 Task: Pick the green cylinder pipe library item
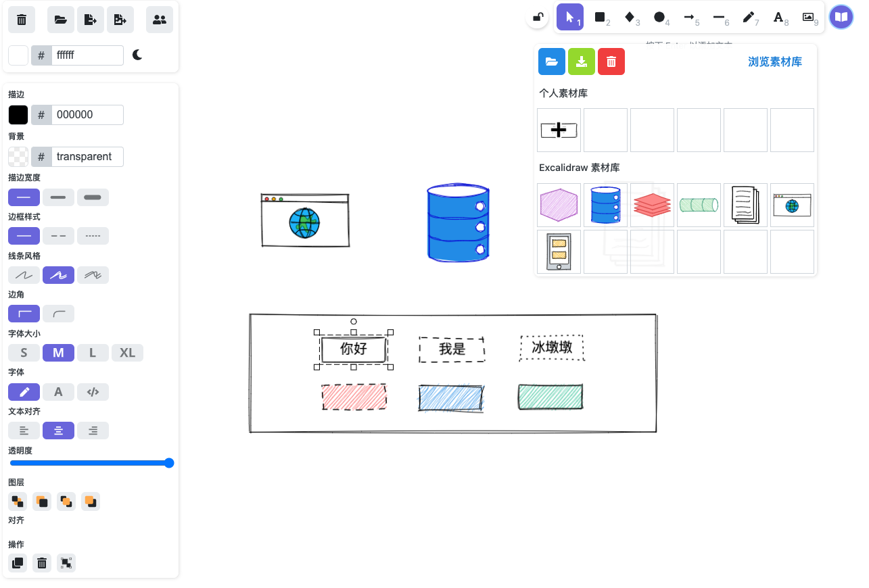coord(699,205)
